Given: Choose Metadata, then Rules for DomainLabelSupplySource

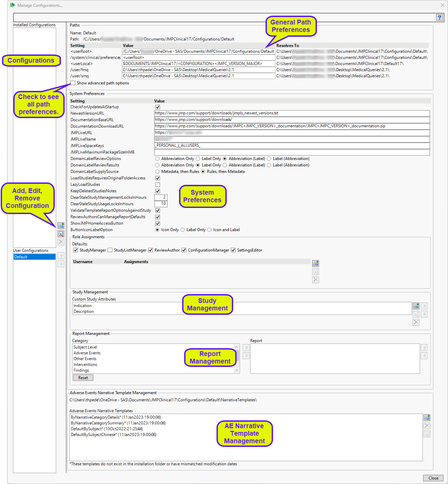Looking at the screenshot, I should (157, 172).
